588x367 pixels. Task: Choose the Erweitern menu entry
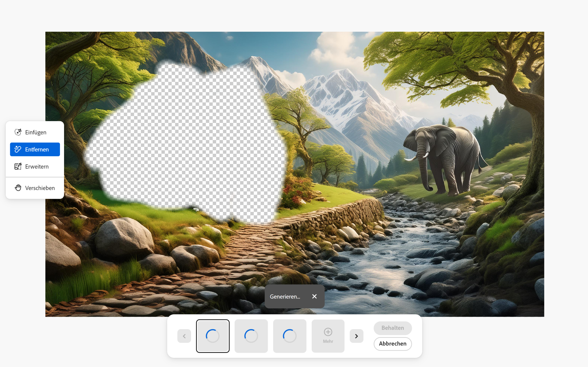[x=37, y=167]
